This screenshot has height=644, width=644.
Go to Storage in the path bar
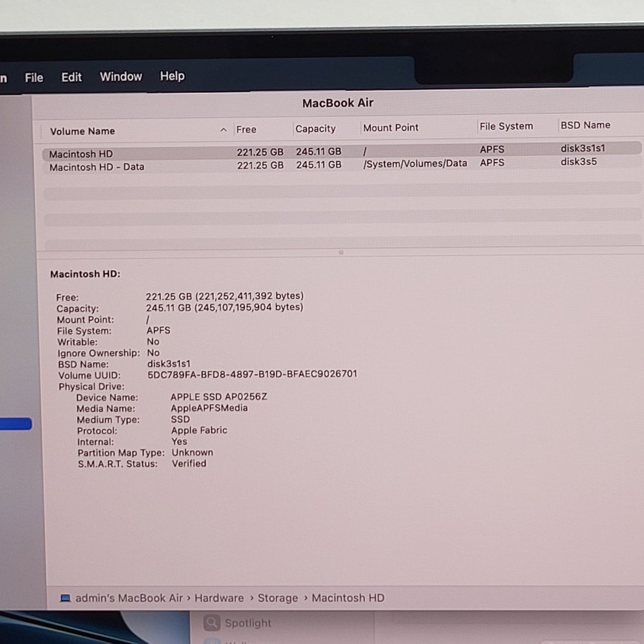(278, 598)
